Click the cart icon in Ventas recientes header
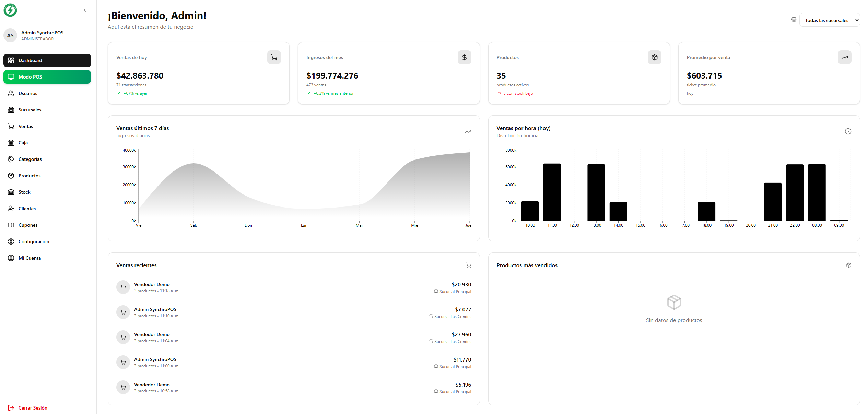 click(468, 265)
